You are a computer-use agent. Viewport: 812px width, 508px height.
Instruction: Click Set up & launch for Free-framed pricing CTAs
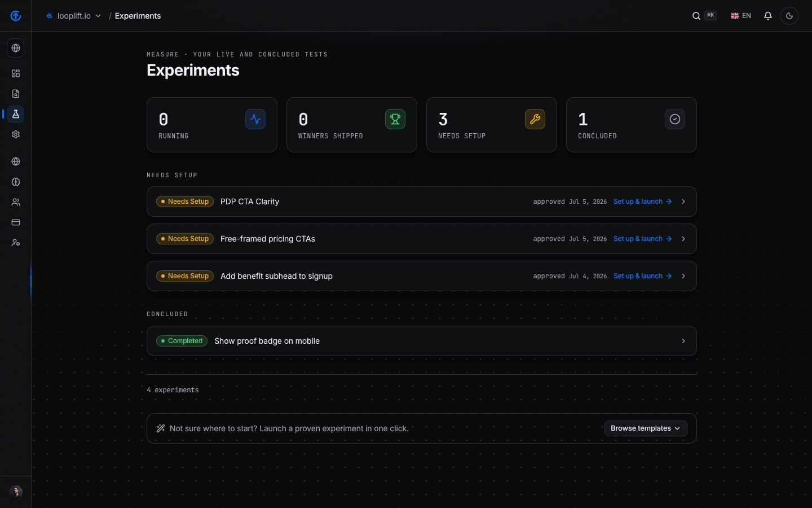[x=642, y=239]
